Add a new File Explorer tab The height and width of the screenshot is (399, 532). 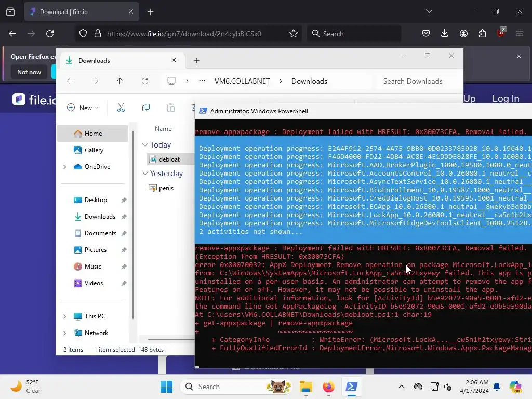[x=196, y=60]
